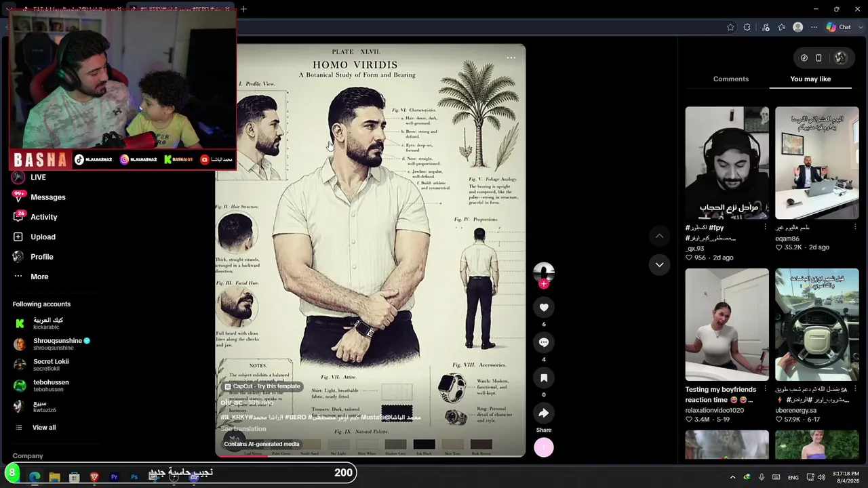Open the relaxationvideo1020 video thumbnail
This screenshot has height=488, width=868.
pyautogui.click(x=727, y=325)
